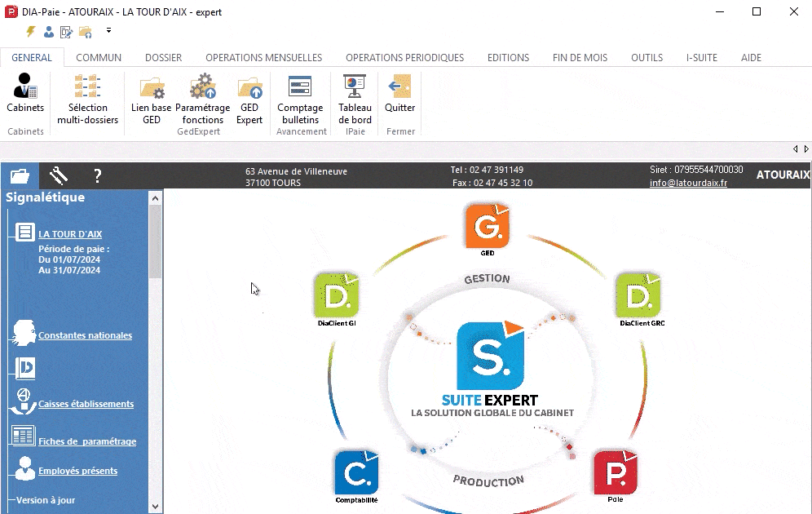Open the AIDE tab

[x=751, y=57]
